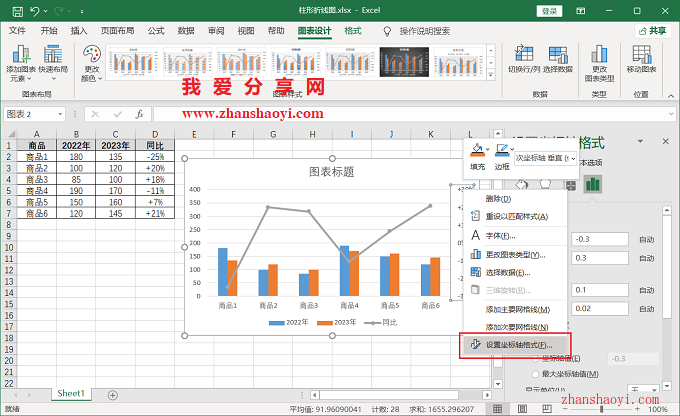
Task: Open Effects pentagon tab in format pane
Action: click(x=545, y=185)
